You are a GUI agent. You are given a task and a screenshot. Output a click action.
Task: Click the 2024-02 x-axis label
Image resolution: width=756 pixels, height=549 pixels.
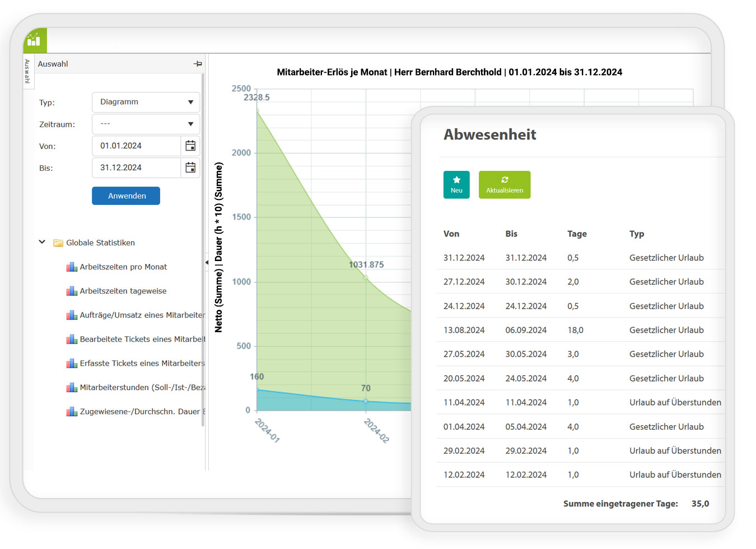point(376,430)
